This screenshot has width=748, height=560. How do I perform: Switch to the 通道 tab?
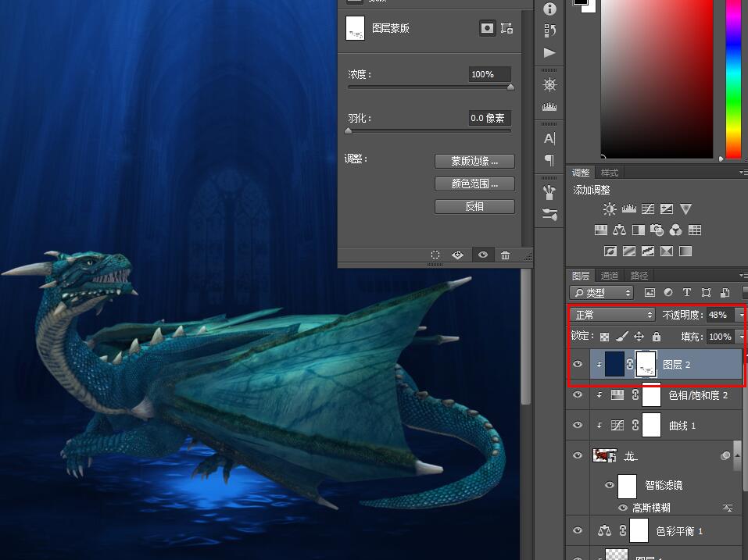click(609, 276)
